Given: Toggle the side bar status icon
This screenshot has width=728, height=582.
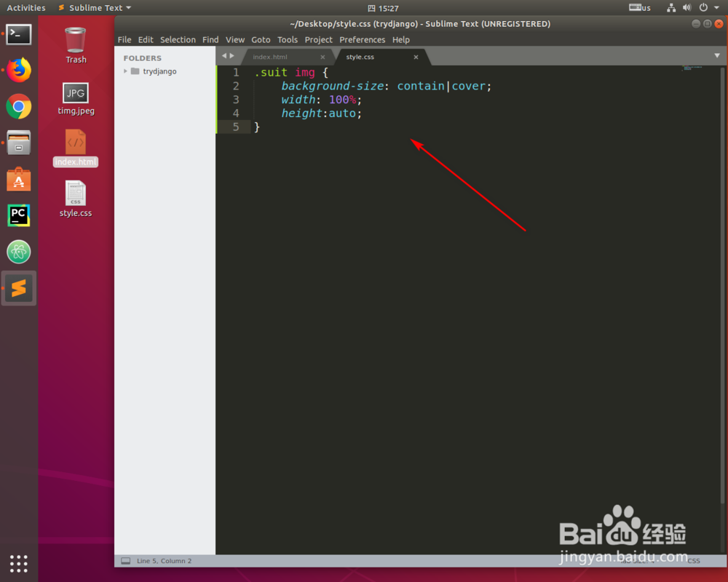Looking at the screenshot, I should (125, 561).
